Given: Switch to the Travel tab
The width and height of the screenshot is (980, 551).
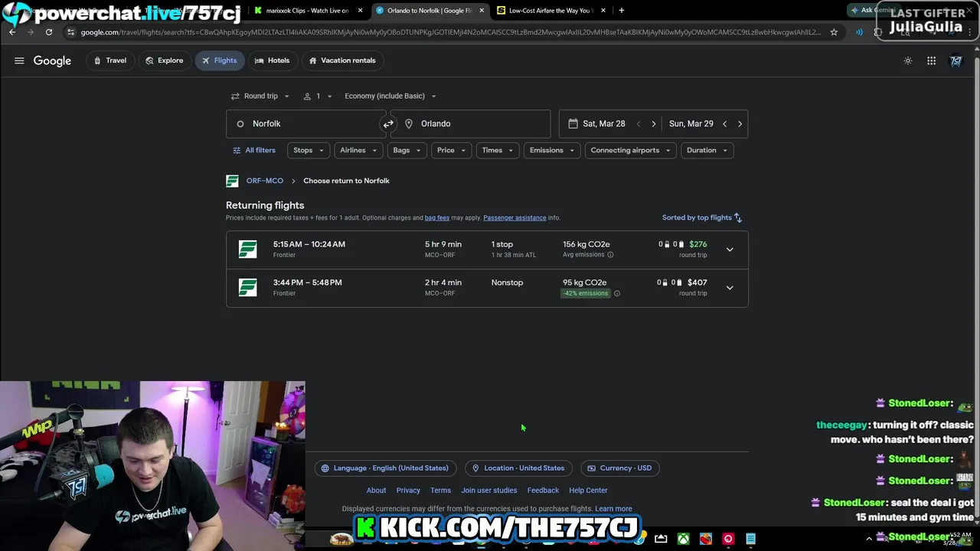Looking at the screenshot, I should tap(109, 60).
